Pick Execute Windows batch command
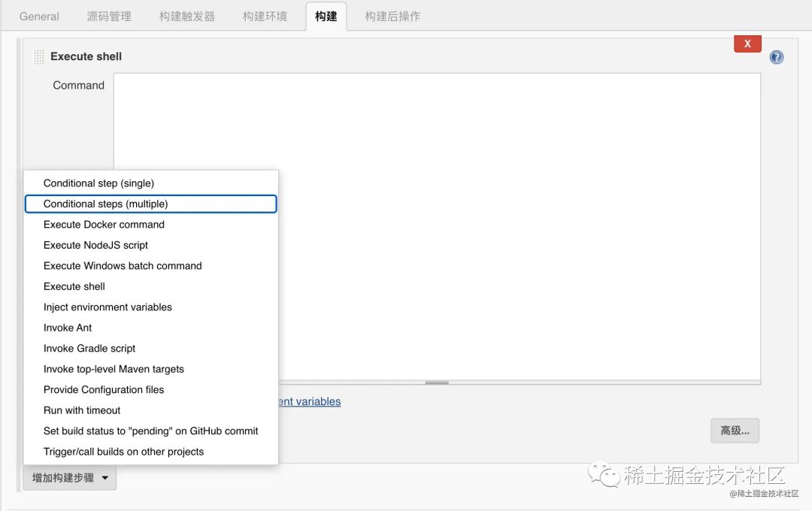The height and width of the screenshot is (511, 812). click(150, 266)
